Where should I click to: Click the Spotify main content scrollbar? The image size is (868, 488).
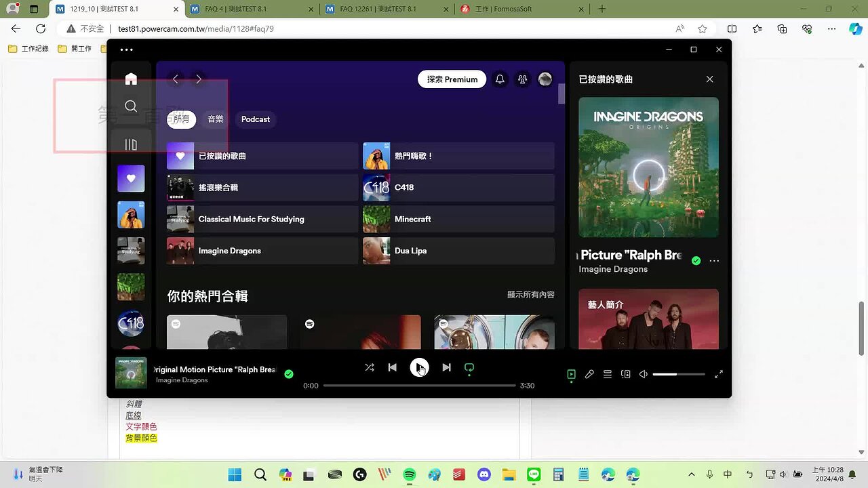561,94
